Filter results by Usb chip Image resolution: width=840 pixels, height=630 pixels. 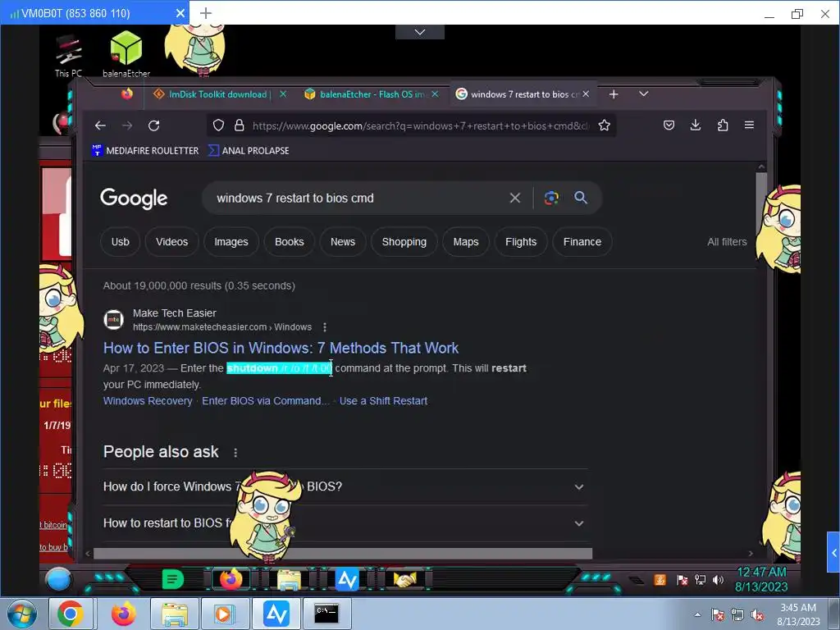tap(120, 242)
